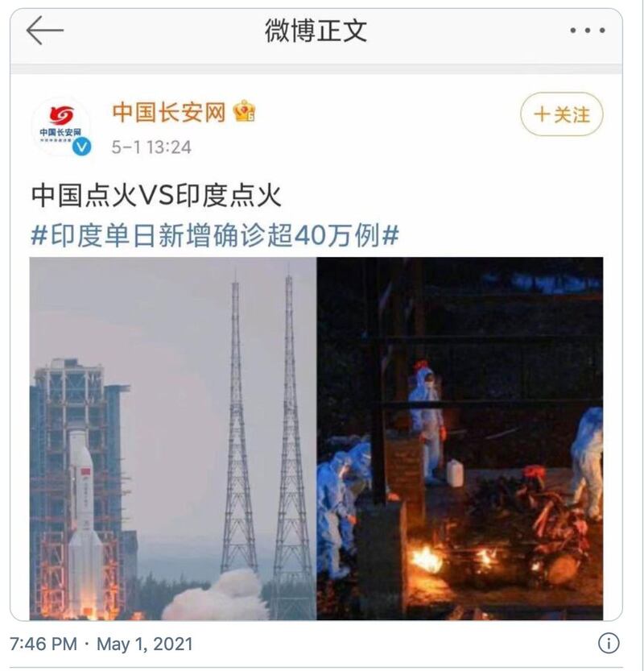Click the twin lightning towers in photo

264,428
